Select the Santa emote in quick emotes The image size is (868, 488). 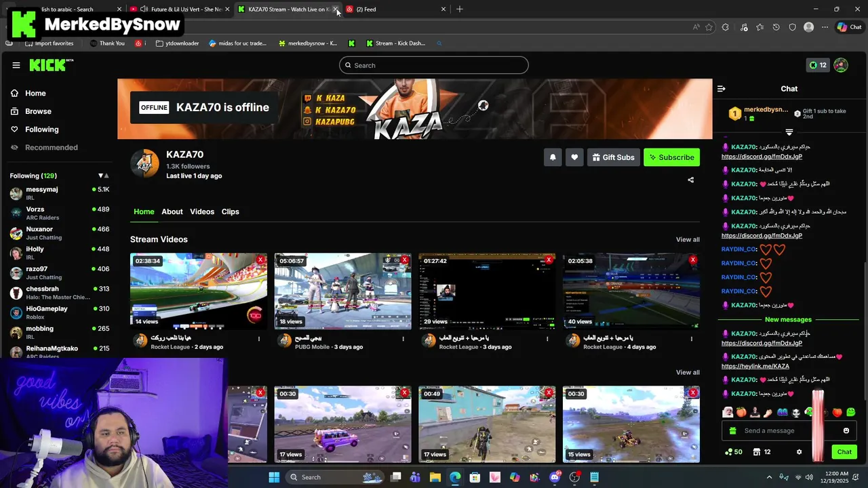click(728, 412)
